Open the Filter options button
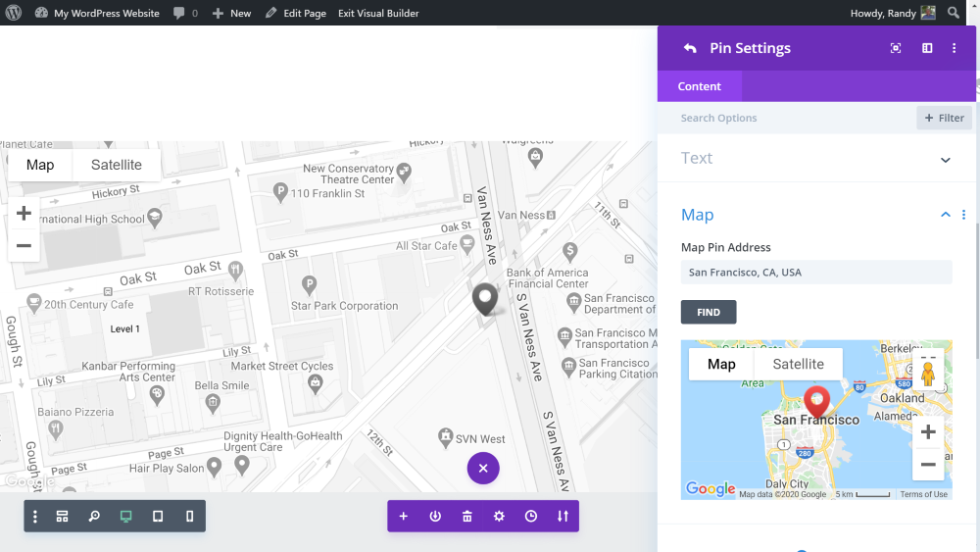 (x=944, y=118)
